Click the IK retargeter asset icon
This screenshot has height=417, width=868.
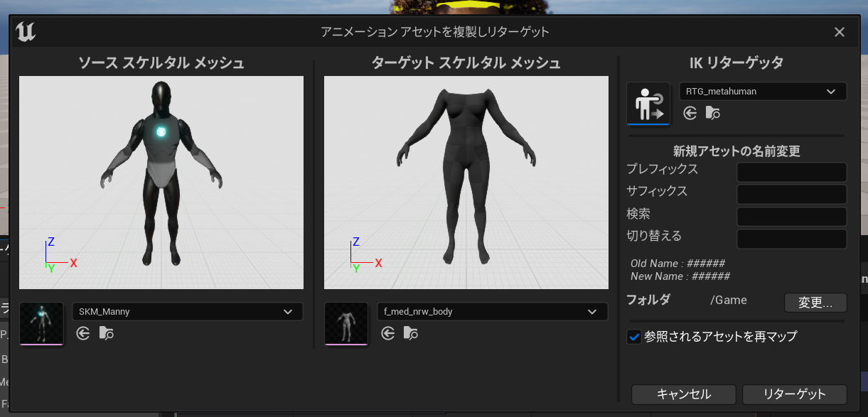click(x=648, y=103)
